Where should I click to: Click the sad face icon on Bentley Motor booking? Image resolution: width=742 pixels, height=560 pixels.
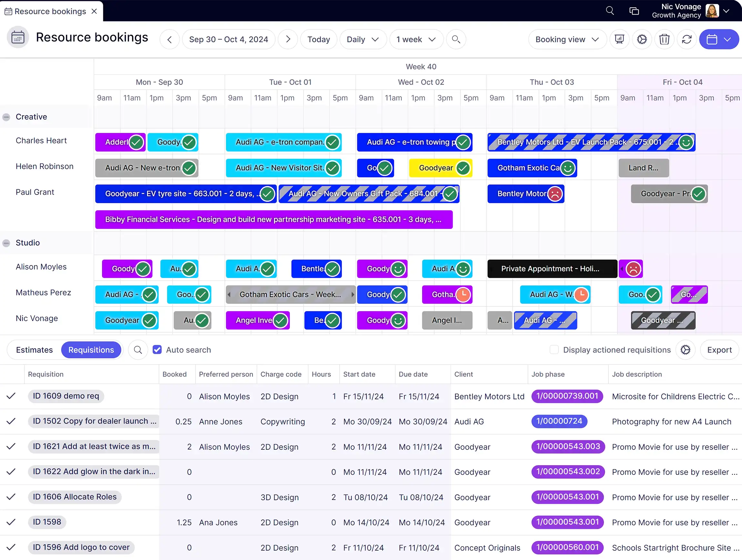coord(555,194)
